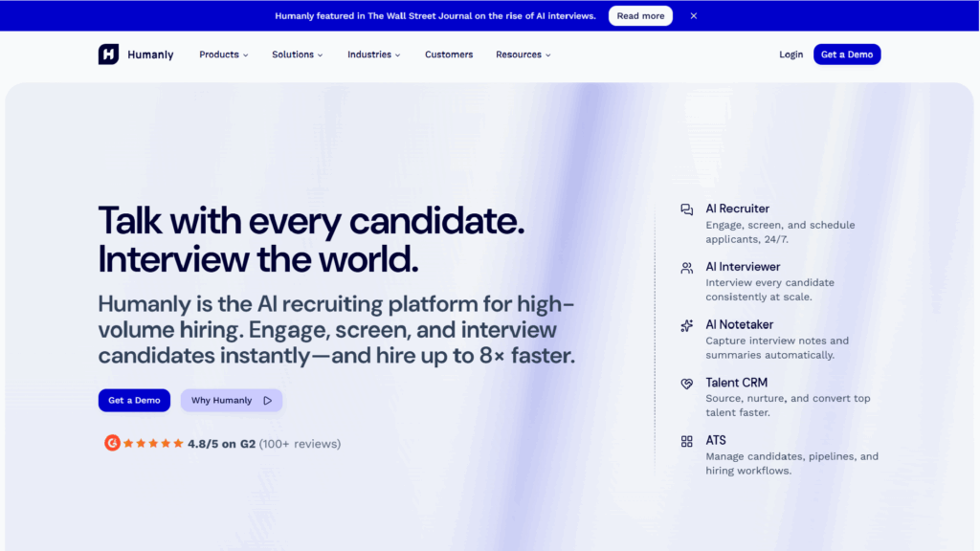Select the AI Notetaker sparkle icon
This screenshot has height=551, width=980.
click(685, 324)
